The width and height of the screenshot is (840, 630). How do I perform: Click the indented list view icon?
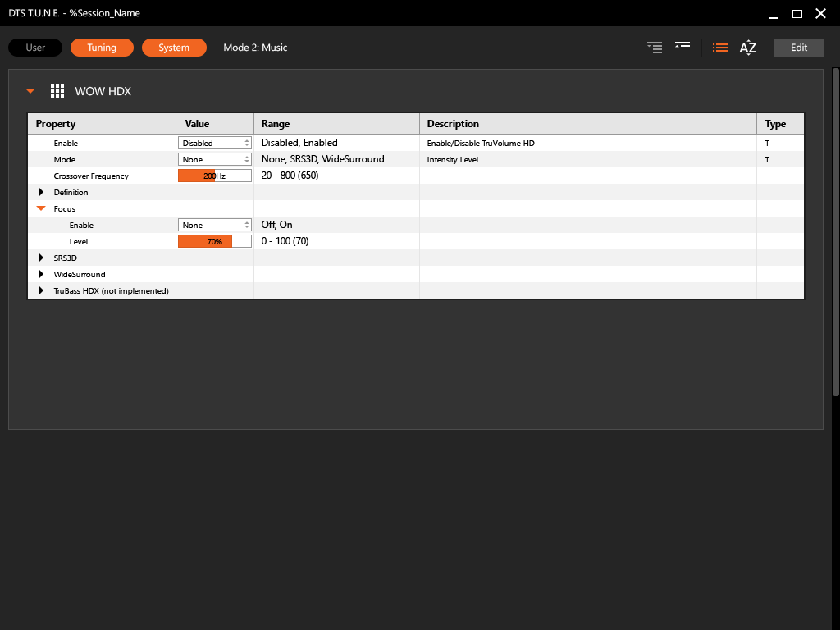pos(654,48)
